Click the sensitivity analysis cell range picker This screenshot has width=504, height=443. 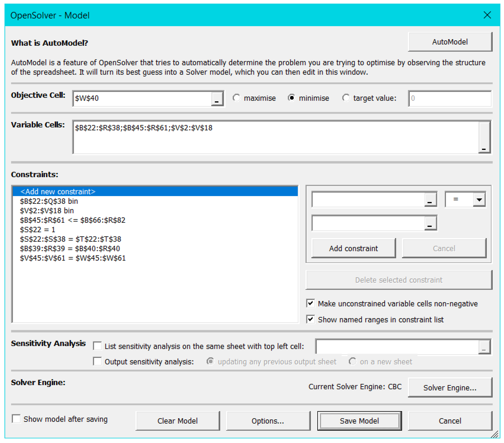point(484,347)
